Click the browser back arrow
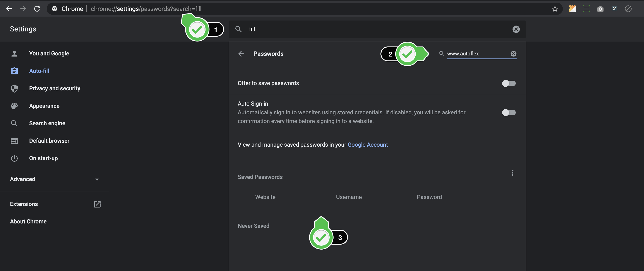 pos(9,9)
